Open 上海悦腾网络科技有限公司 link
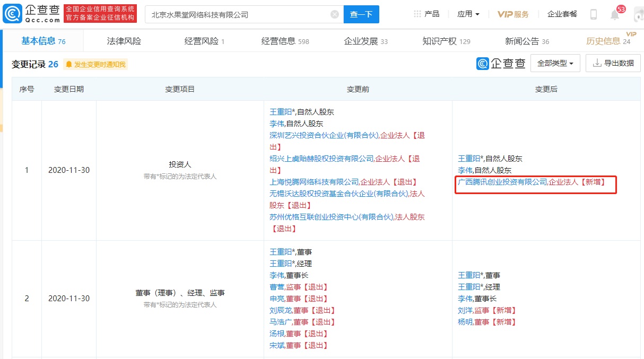The width and height of the screenshot is (644, 359). (314, 182)
